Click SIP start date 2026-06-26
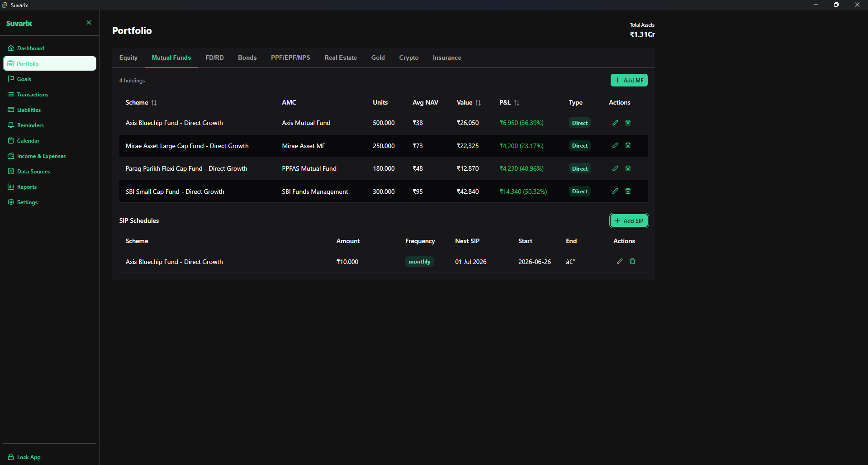 (x=535, y=262)
